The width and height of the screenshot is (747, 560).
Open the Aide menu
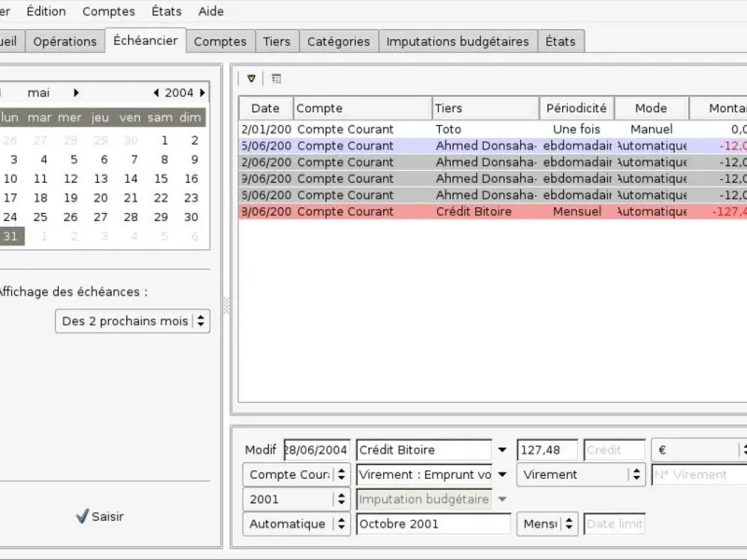pos(211,11)
